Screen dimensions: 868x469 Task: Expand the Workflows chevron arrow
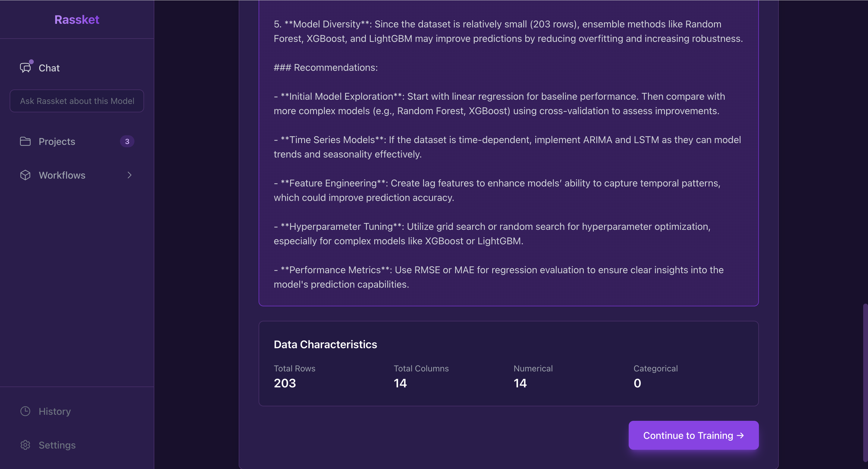click(129, 175)
